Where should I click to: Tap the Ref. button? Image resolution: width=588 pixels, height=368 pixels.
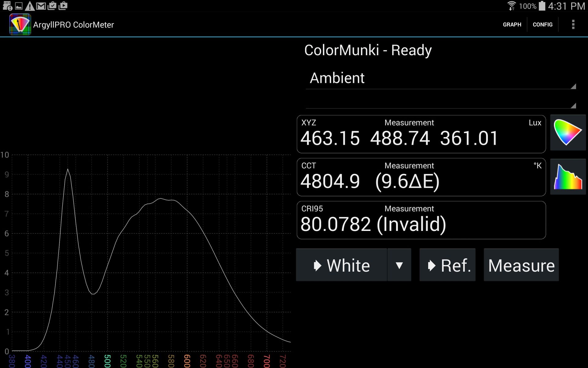coord(447,265)
